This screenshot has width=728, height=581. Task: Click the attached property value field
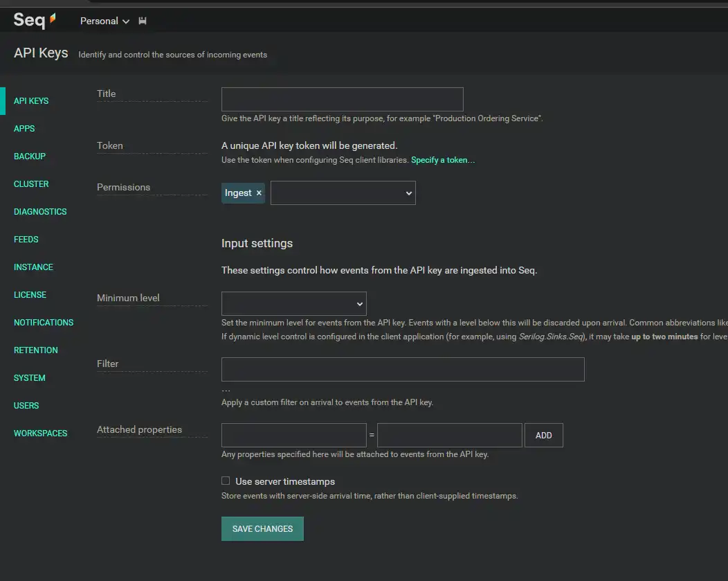[x=449, y=435]
